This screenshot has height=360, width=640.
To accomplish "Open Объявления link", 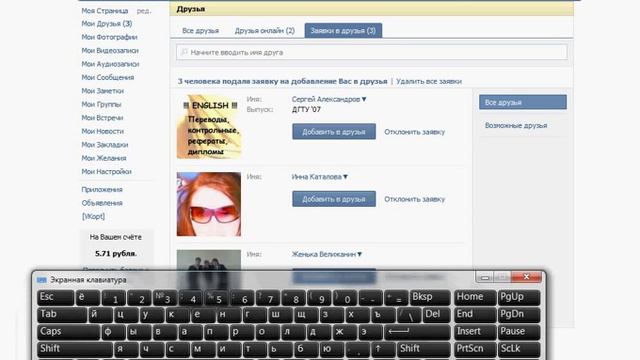I will click(102, 203).
